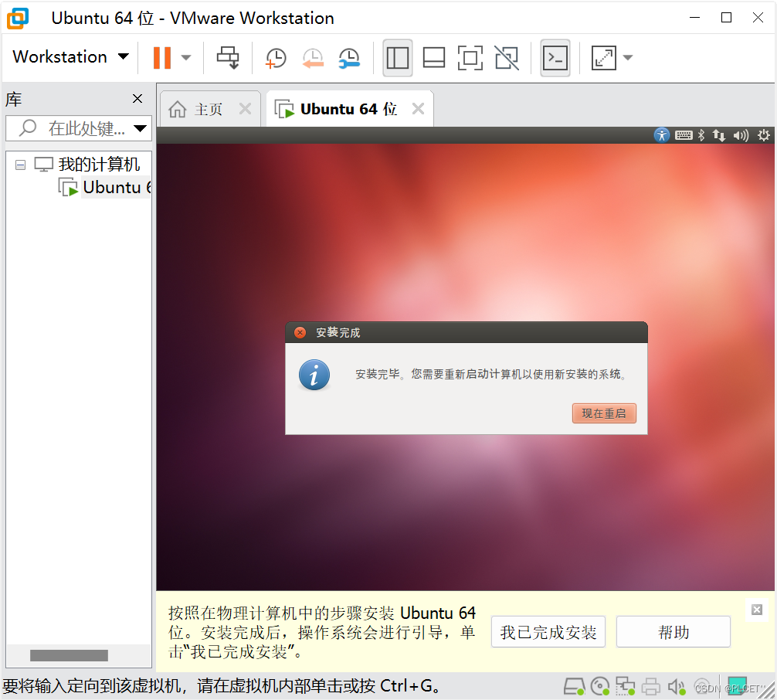Click the sound card status icon
The image size is (777, 700).
click(677, 687)
